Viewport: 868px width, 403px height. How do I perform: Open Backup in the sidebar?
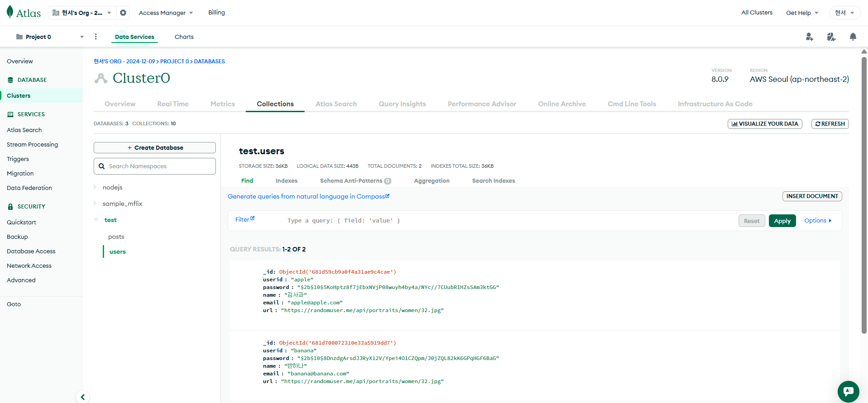click(x=17, y=237)
